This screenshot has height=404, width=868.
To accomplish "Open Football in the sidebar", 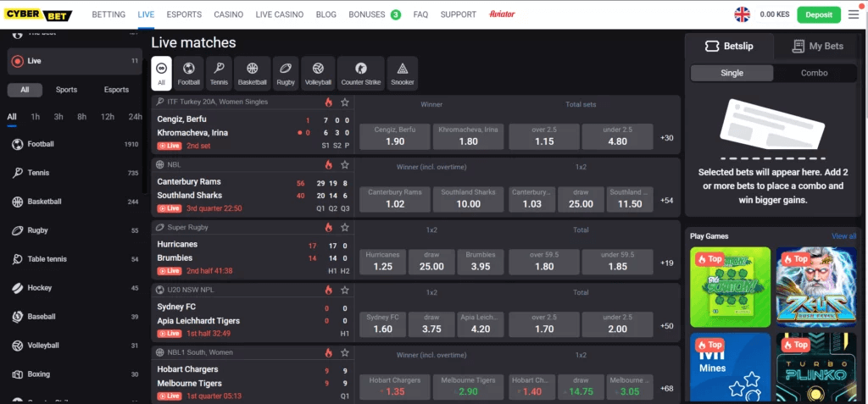I will click(75, 145).
